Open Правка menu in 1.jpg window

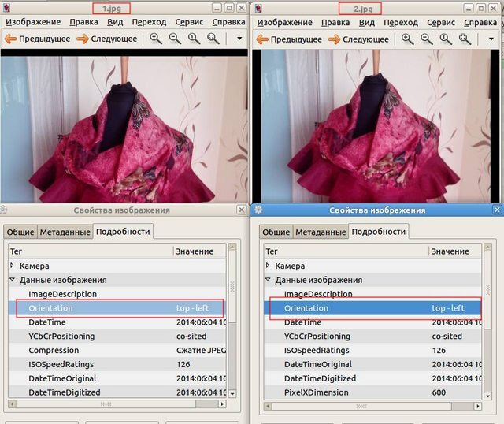pyautogui.click(x=84, y=22)
